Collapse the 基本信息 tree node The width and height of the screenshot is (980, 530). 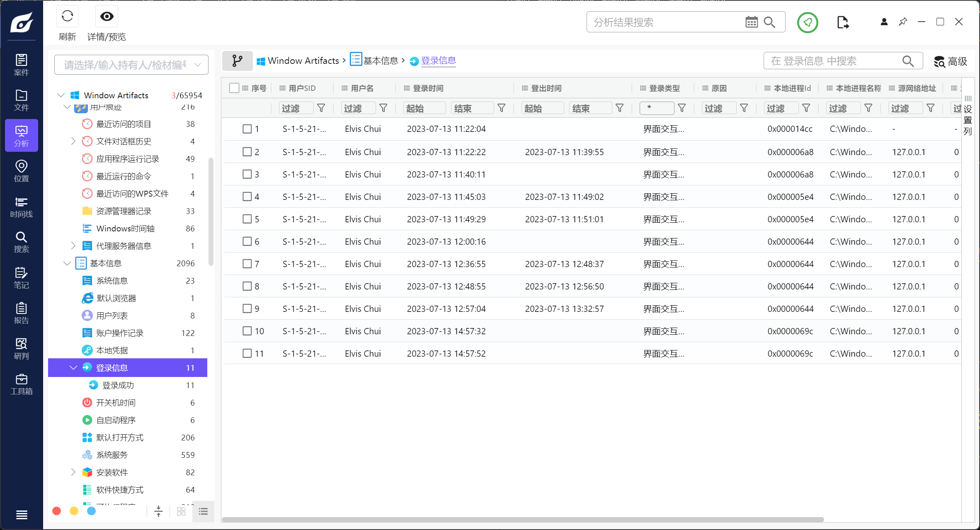(x=67, y=263)
